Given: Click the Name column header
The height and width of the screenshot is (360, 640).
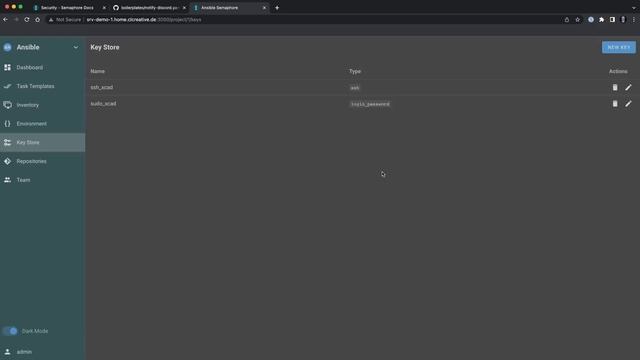Looking at the screenshot, I should [x=98, y=71].
